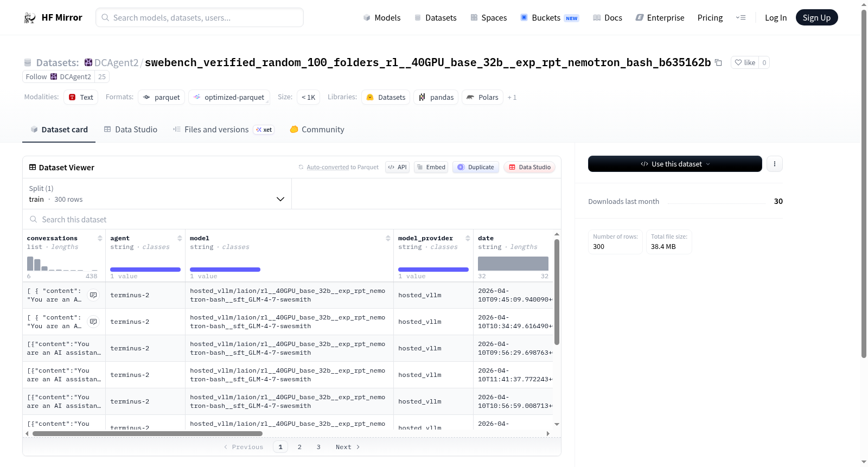Go to page 3 of the dataset

[318, 447]
